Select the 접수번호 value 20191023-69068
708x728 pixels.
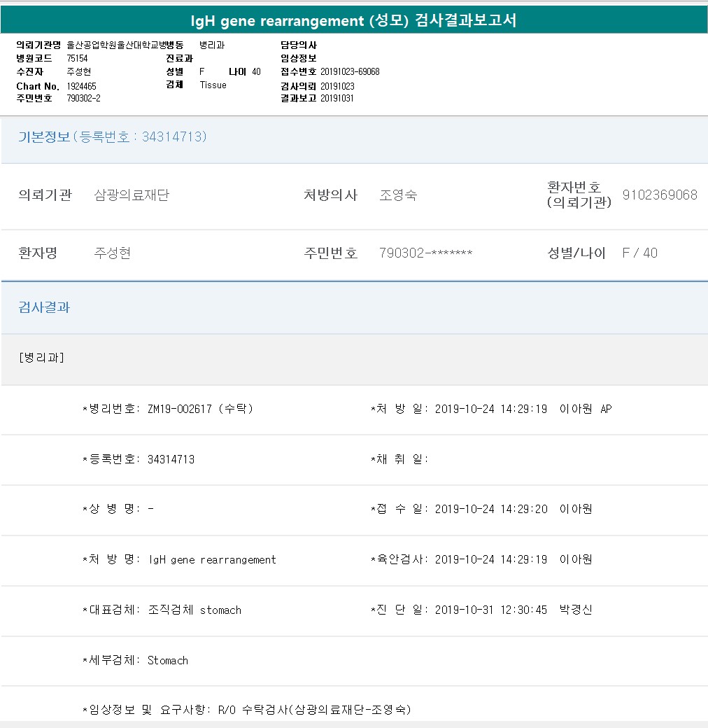click(350, 72)
